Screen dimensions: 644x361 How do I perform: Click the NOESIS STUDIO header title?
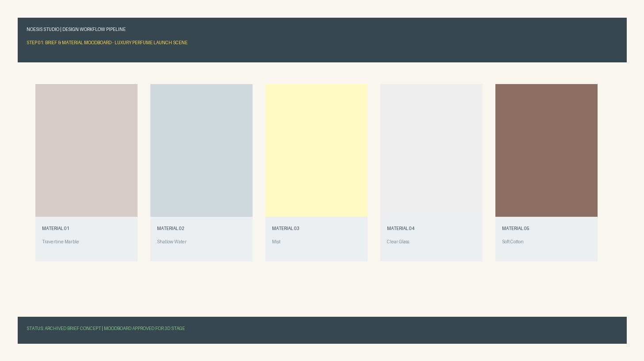point(76,29)
